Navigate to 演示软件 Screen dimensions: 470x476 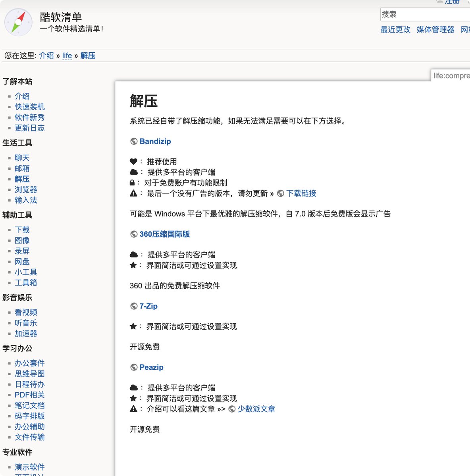[x=30, y=467]
